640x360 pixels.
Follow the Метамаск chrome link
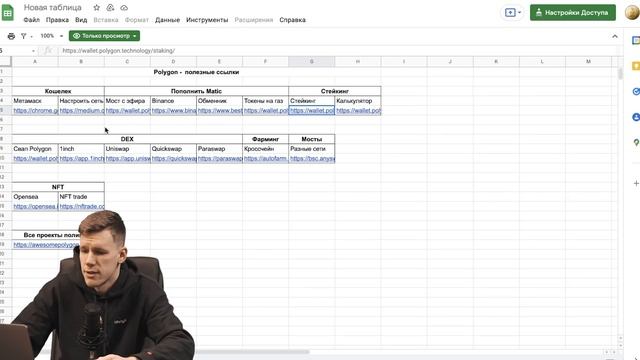(x=35, y=111)
